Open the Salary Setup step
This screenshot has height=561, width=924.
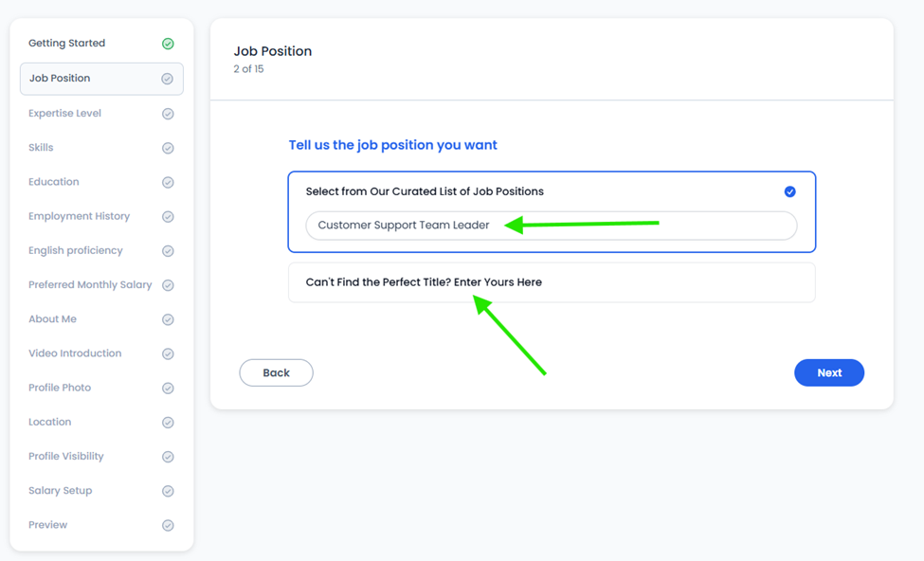tap(60, 490)
